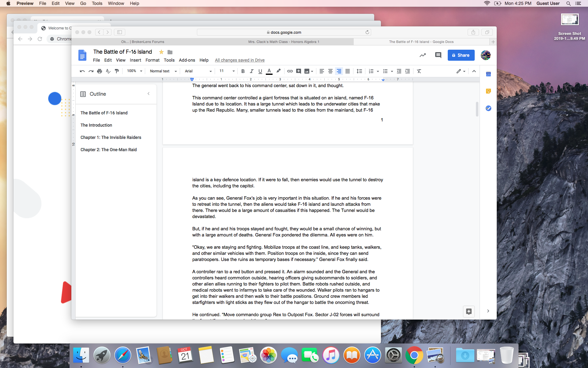Screen dimensions: 588x368
Task: Open the Docs Add-ons menu
Action: [x=187, y=60]
